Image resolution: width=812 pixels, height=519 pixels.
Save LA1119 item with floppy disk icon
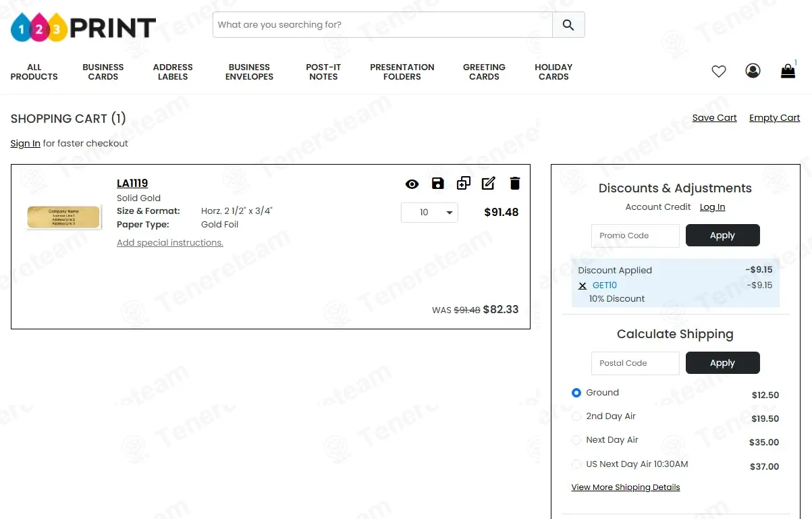tap(437, 184)
